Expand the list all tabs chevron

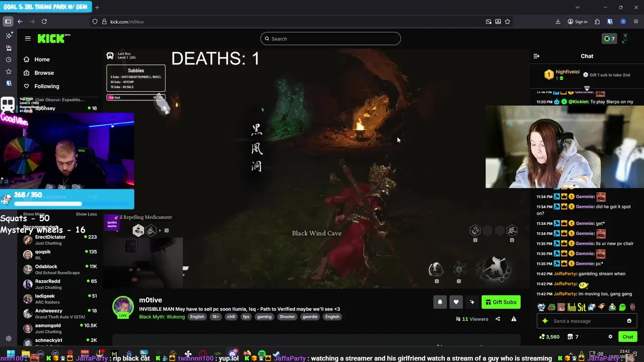578,8
